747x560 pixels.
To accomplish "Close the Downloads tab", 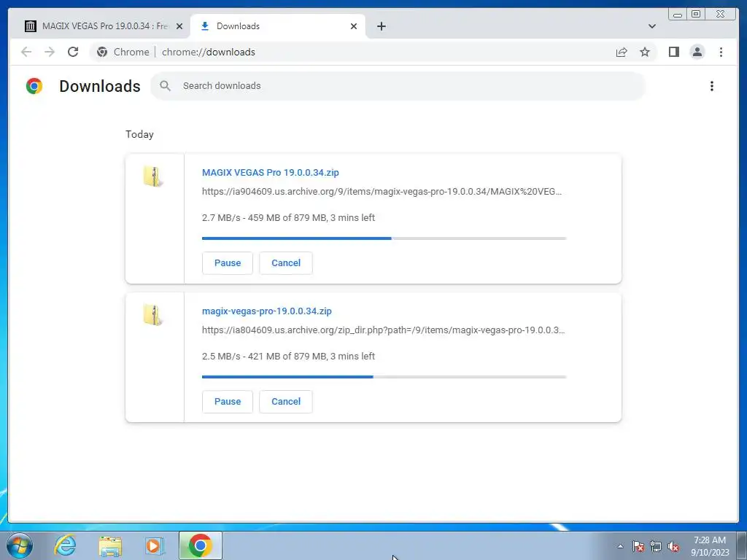I will pos(354,26).
